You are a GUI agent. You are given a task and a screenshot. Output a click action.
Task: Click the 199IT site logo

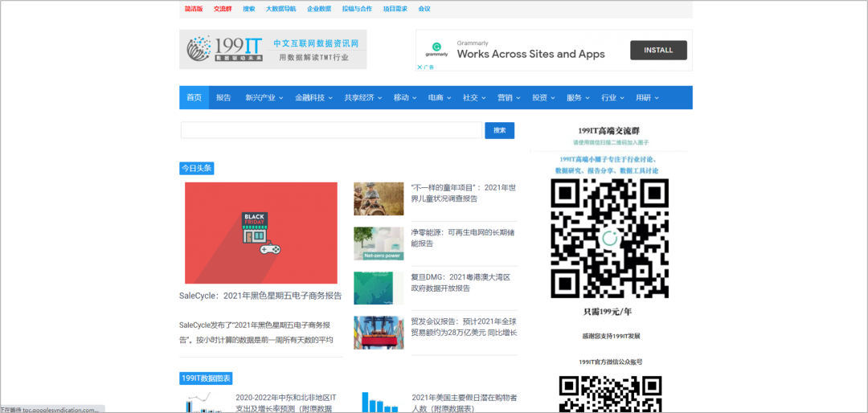tap(272, 49)
